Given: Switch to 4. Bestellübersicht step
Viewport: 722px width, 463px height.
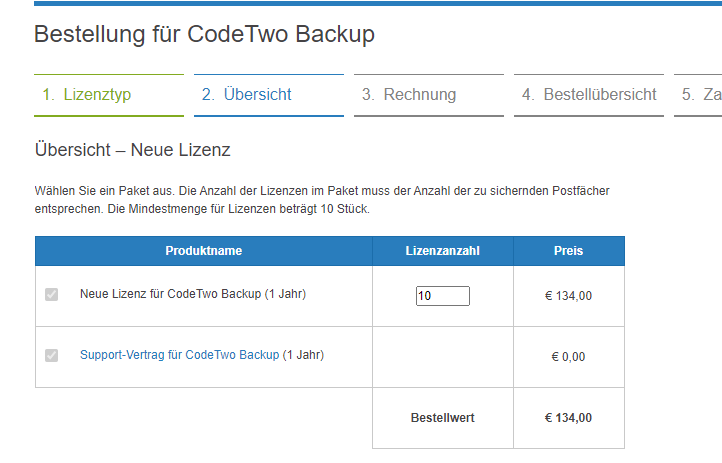Looking at the screenshot, I should coord(589,95).
